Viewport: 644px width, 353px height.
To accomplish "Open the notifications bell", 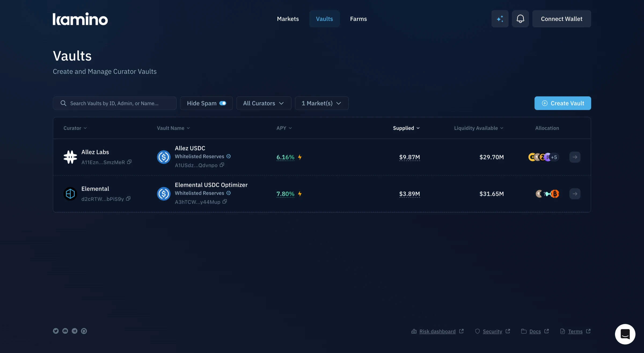I will pyautogui.click(x=520, y=19).
